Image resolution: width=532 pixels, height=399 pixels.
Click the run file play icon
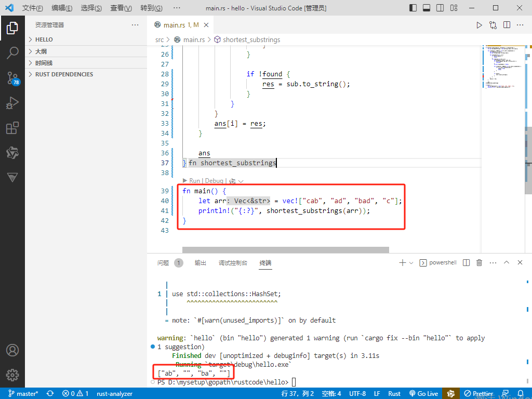click(x=479, y=25)
